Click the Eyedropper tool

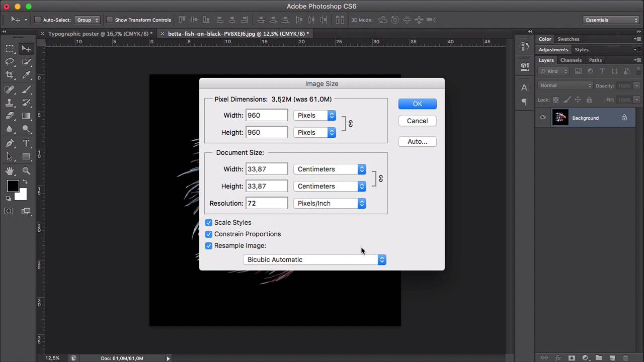(26, 75)
